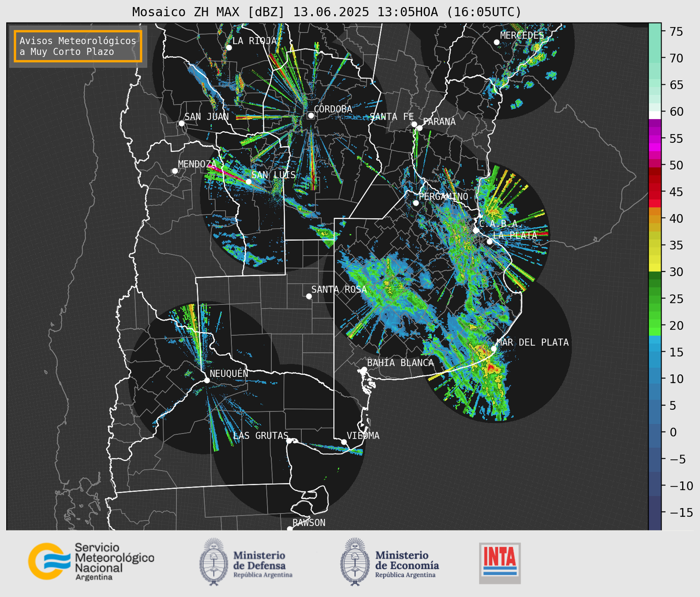Image resolution: width=700 pixels, height=597 pixels.
Task: Click the 55 dBZ magenta color band
Action: 655,138
